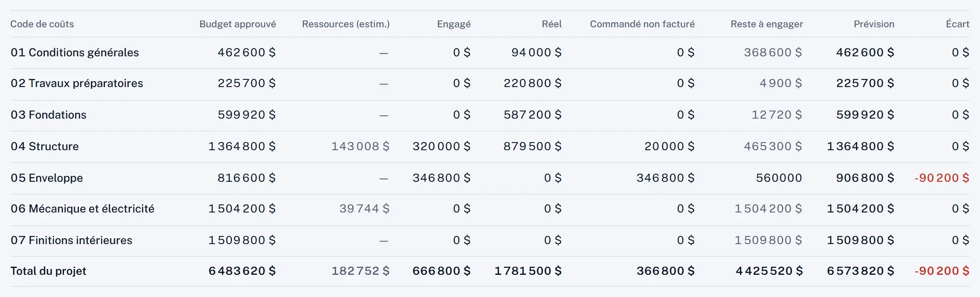Click the 320 000 $ Engagé value for Structure
980x297 pixels.
point(441,146)
